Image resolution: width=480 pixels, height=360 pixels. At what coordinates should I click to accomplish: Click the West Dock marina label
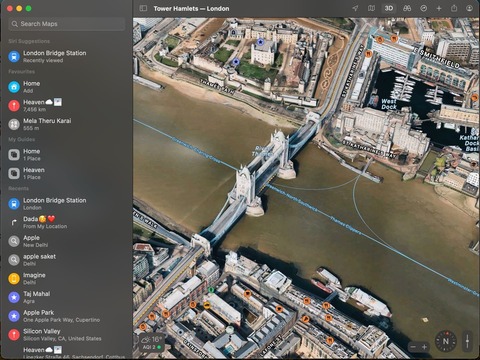point(389,104)
